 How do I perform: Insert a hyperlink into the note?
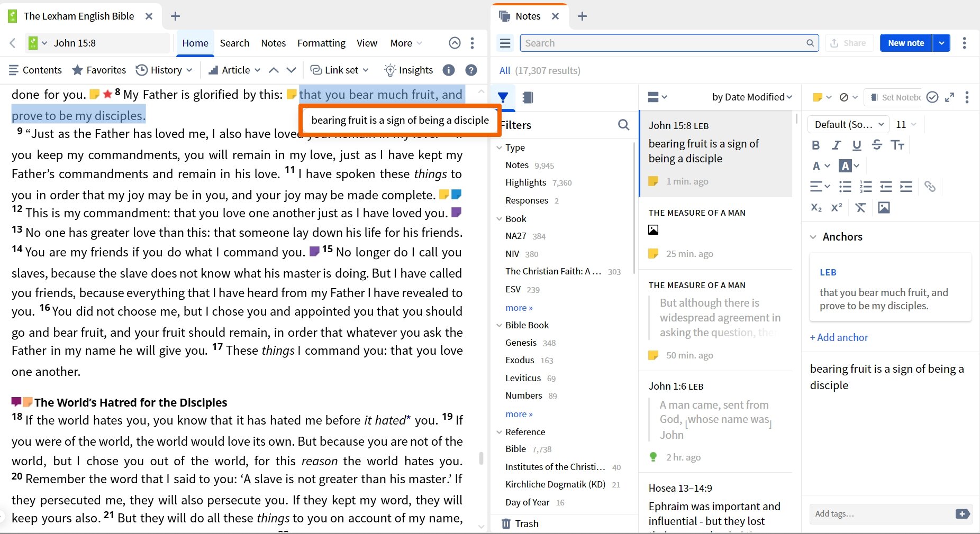coord(930,186)
